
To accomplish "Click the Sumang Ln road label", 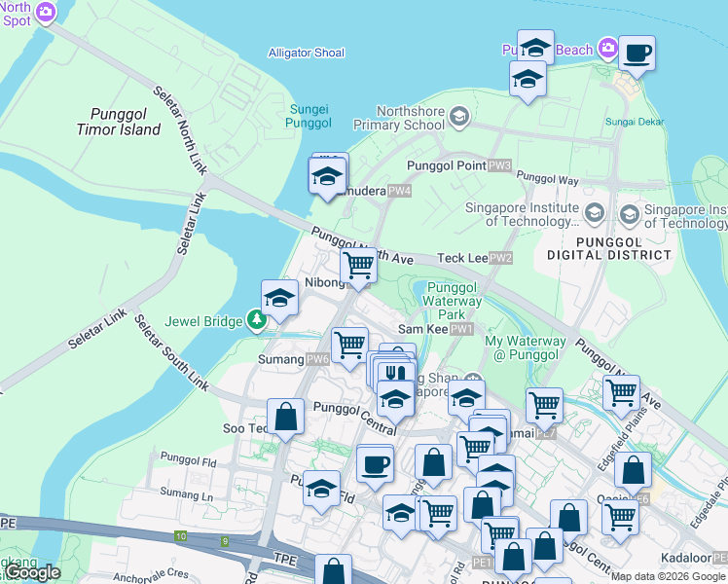I will pos(187,494).
